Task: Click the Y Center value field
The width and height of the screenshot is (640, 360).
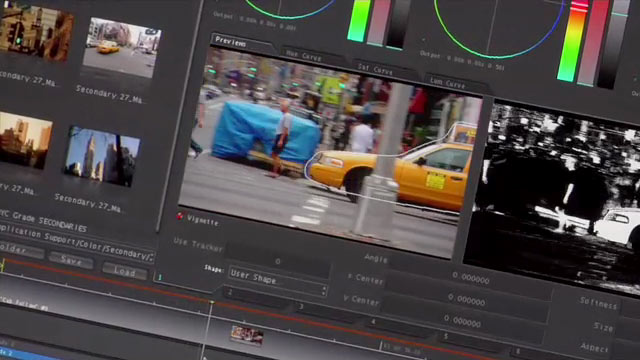Action: [462, 321]
